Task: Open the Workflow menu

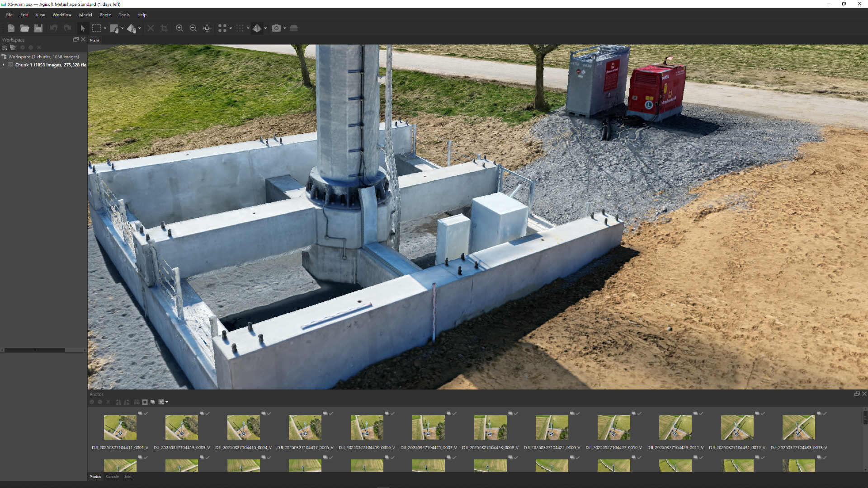Action: pyautogui.click(x=61, y=15)
